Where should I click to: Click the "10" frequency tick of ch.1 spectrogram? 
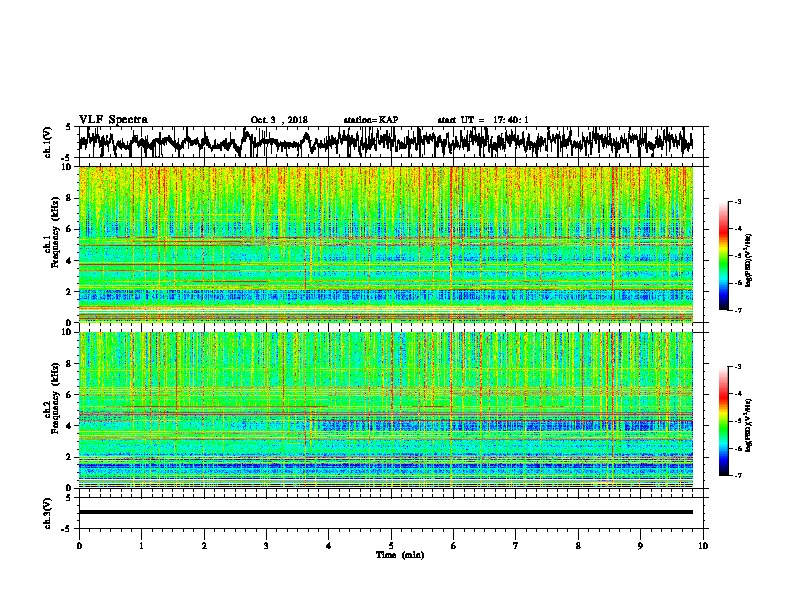[x=69, y=167]
